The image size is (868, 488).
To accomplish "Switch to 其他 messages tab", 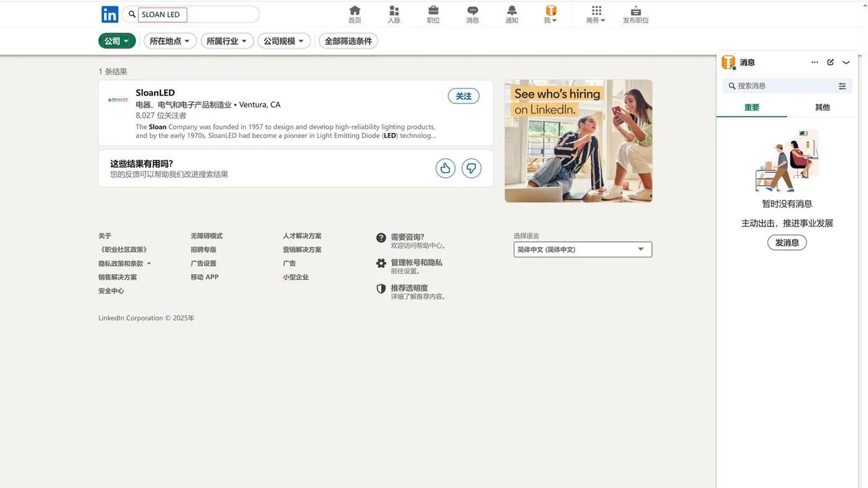I will click(x=822, y=108).
